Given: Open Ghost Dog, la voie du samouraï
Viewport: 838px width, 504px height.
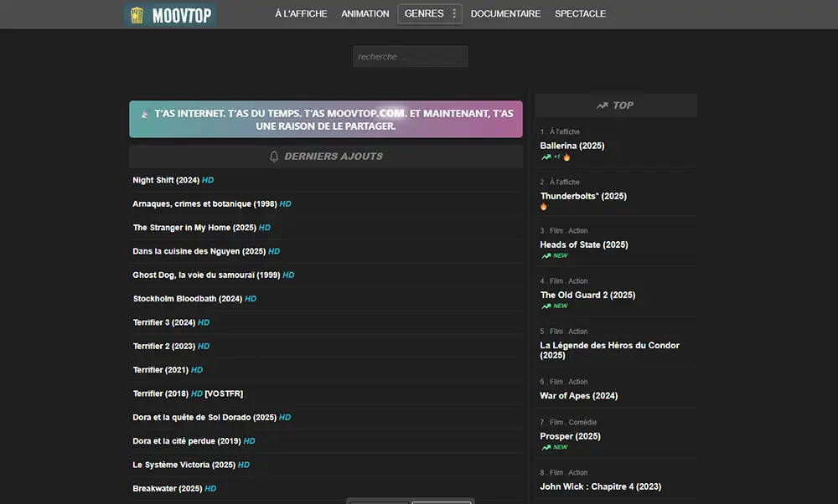Looking at the screenshot, I should point(206,275).
